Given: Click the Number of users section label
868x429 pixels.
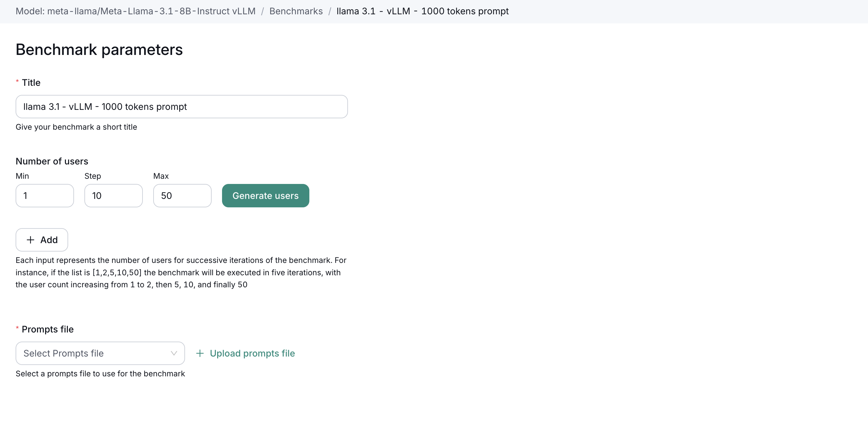Looking at the screenshot, I should 52,161.
